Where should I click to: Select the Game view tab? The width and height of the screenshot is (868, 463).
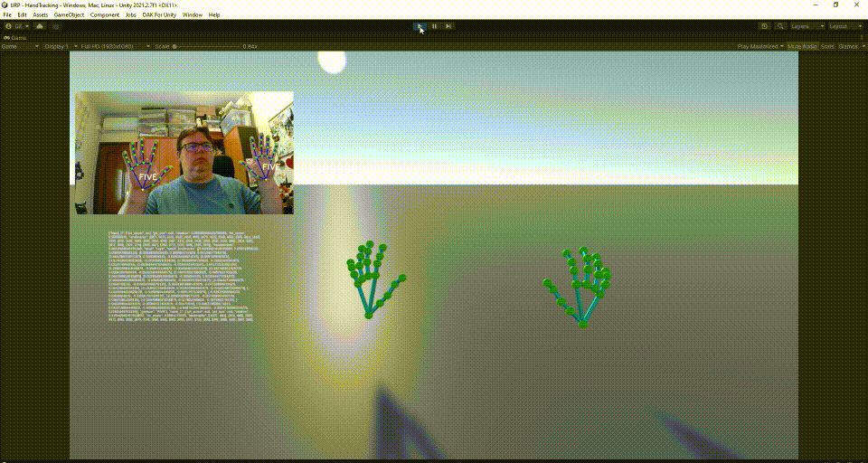pos(15,38)
